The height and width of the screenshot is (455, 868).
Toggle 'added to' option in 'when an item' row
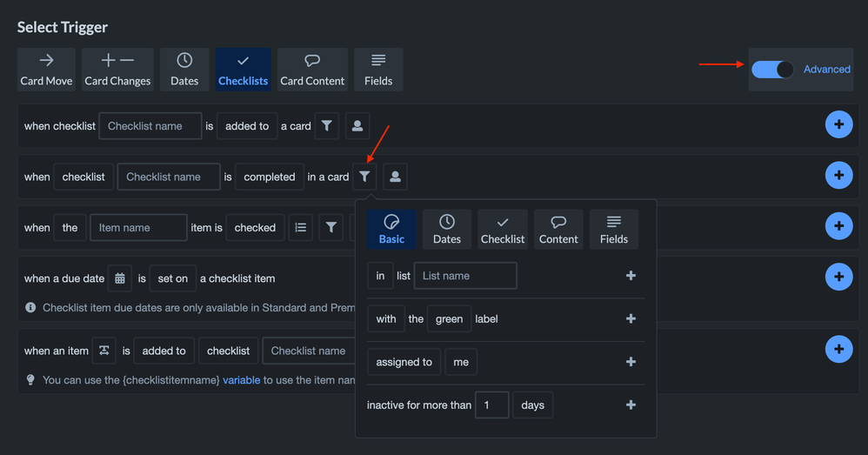[x=164, y=351]
